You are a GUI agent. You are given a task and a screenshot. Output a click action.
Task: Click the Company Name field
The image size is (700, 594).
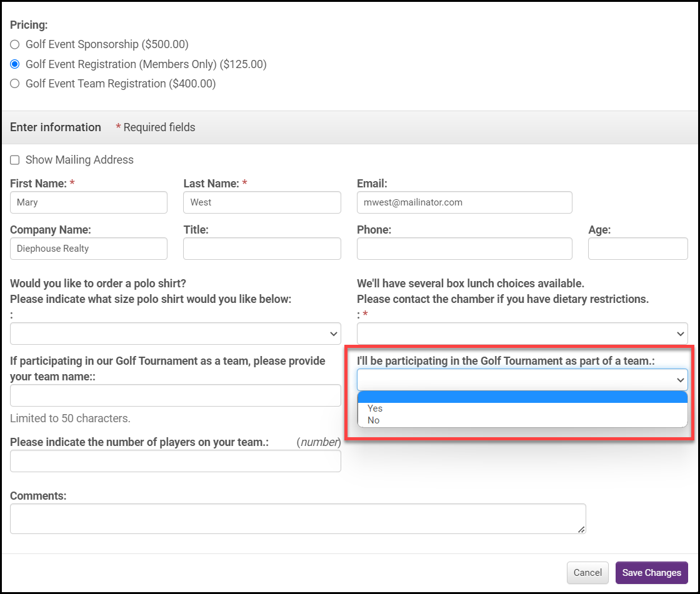89,249
